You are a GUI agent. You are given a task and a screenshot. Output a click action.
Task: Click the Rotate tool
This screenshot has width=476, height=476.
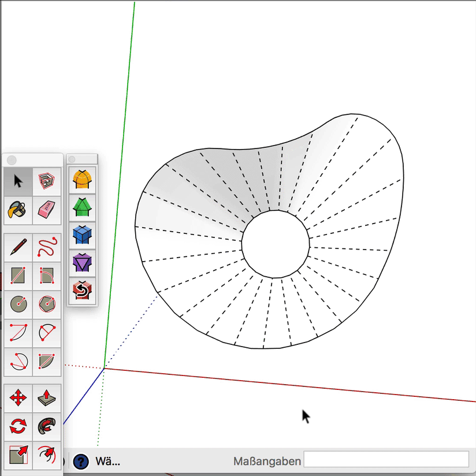coord(18,427)
